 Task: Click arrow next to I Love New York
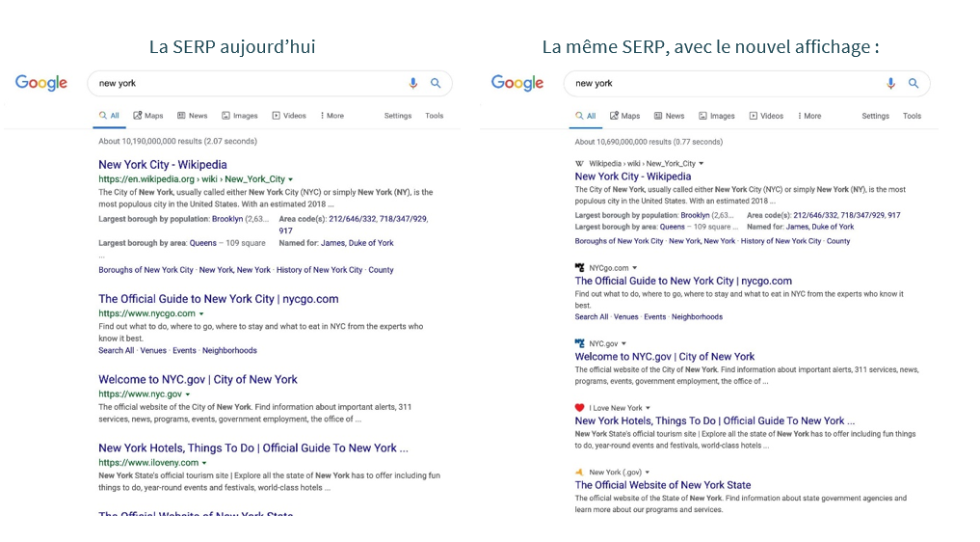click(x=649, y=408)
